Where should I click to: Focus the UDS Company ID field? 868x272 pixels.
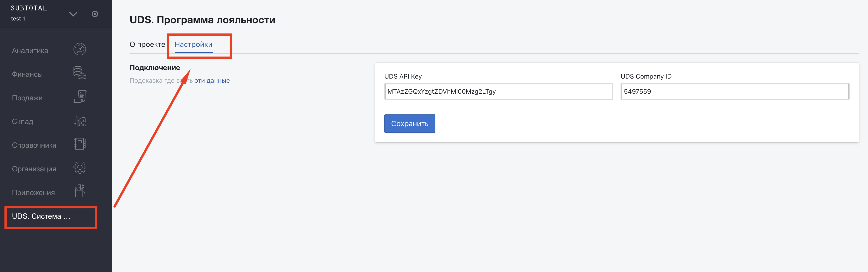tap(735, 92)
